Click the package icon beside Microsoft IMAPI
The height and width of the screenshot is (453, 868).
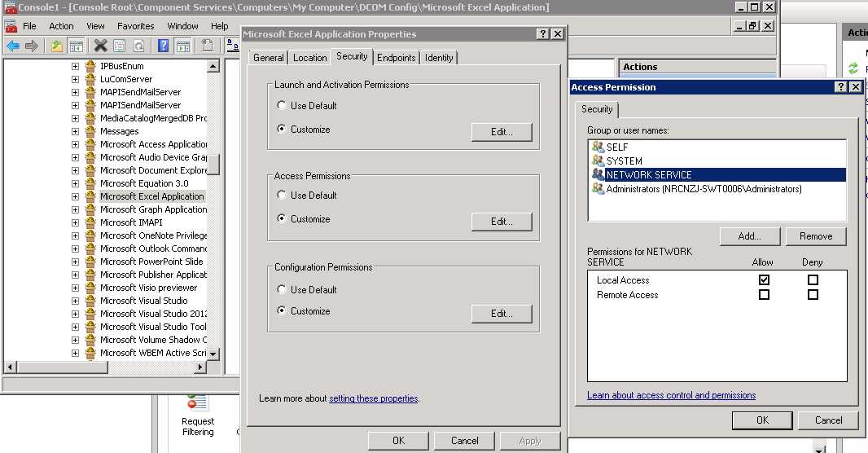pos(90,222)
